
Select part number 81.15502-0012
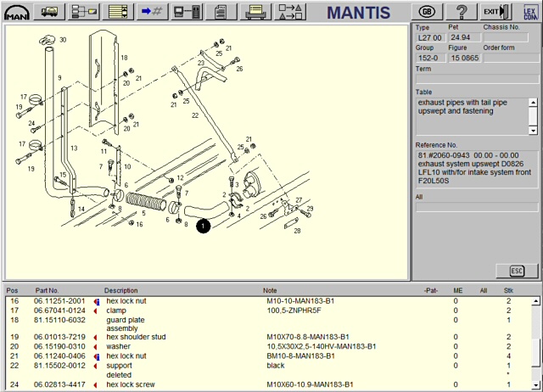click(x=59, y=366)
